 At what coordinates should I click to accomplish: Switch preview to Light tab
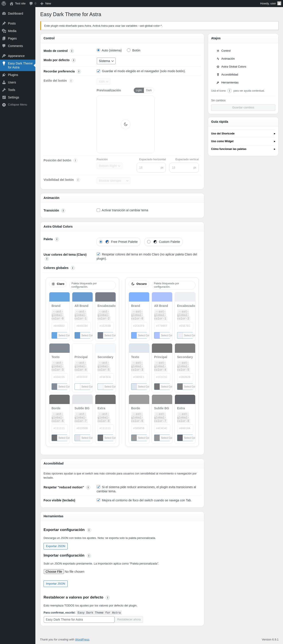click(x=139, y=90)
